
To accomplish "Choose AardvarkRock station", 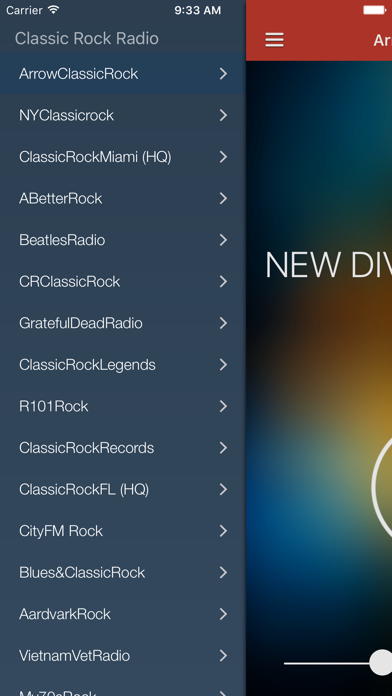I will tap(123, 614).
